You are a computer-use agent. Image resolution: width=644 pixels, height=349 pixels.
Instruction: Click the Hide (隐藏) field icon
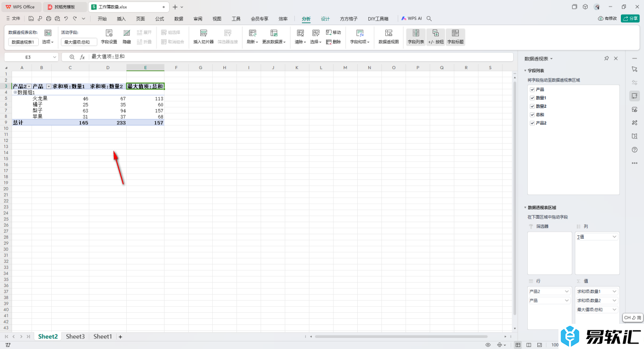point(127,37)
